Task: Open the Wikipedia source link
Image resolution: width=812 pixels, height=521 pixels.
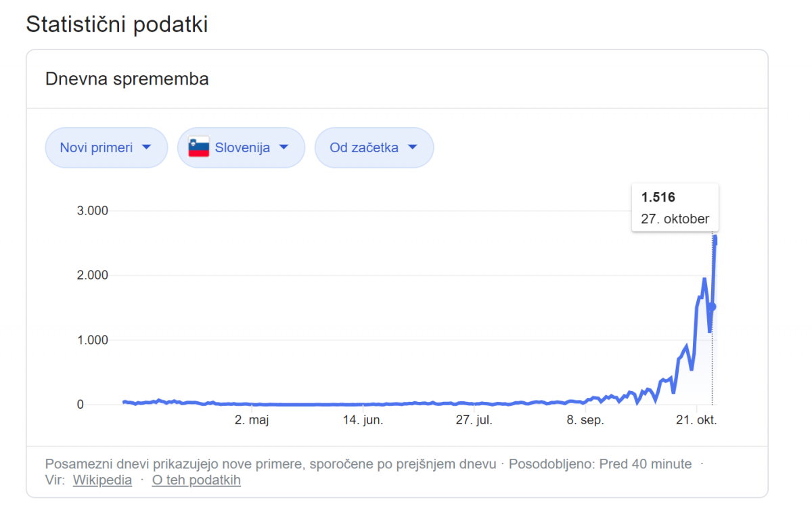Action: tap(102, 480)
